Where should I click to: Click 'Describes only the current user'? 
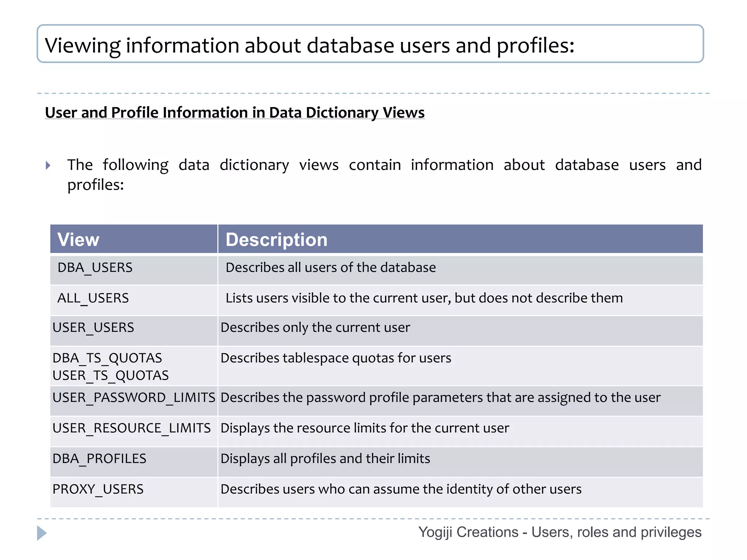coord(315,327)
